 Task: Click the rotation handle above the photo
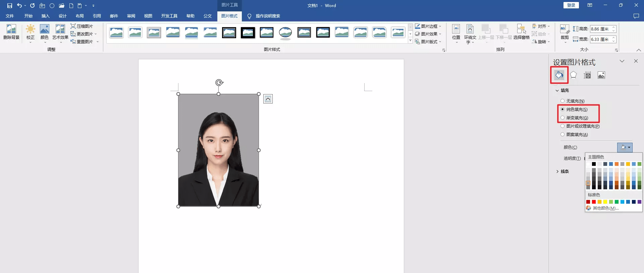pos(219,82)
